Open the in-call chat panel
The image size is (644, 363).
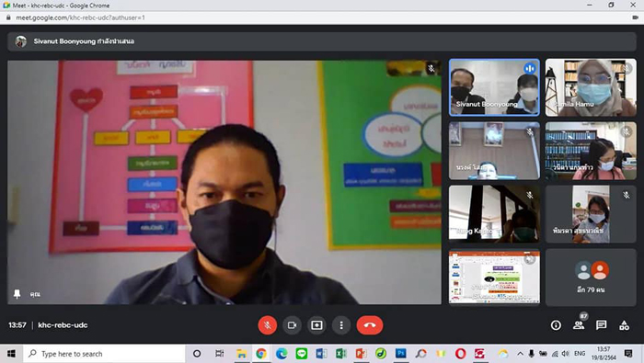[602, 325]
